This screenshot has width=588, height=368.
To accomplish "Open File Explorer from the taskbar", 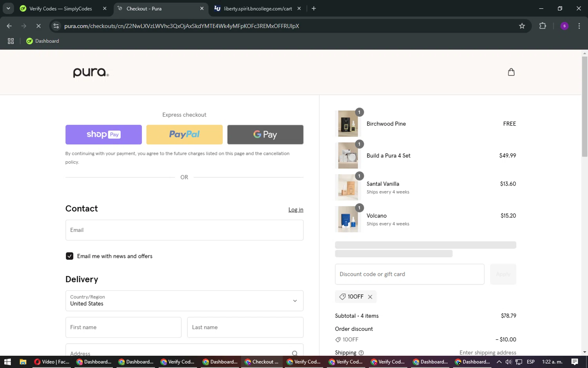I will (23, 362).
